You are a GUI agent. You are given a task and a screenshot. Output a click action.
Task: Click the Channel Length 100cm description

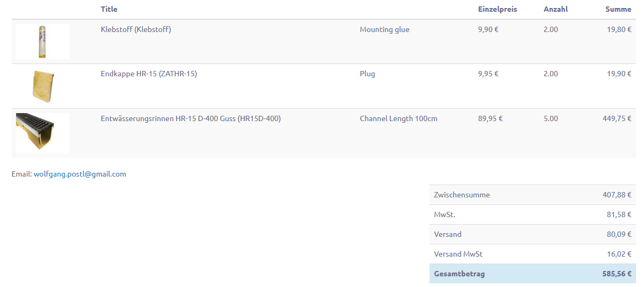[399, 118]
